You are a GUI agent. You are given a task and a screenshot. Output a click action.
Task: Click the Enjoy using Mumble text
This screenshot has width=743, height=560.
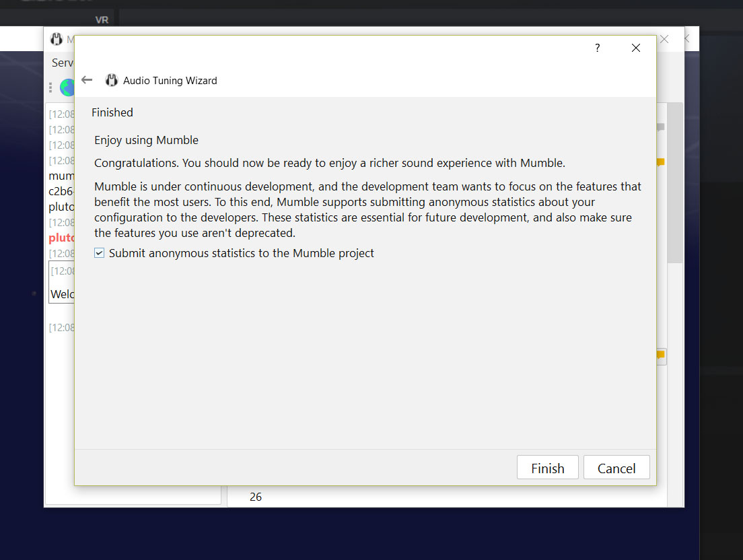147,140
